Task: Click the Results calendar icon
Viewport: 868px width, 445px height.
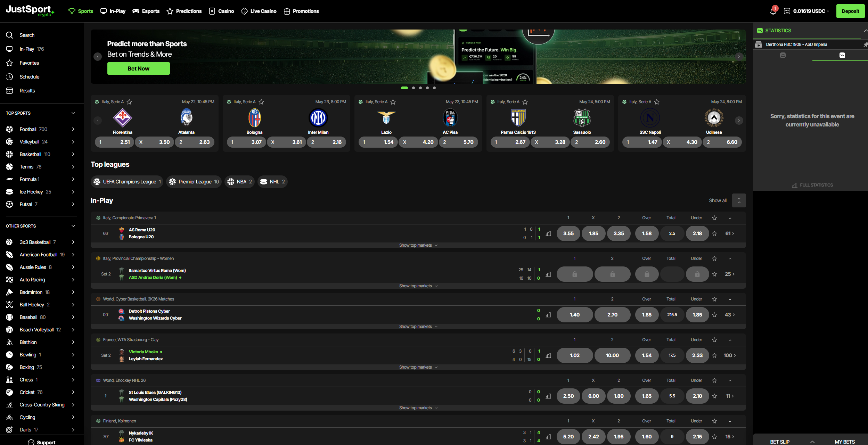Action: [9, 91]
